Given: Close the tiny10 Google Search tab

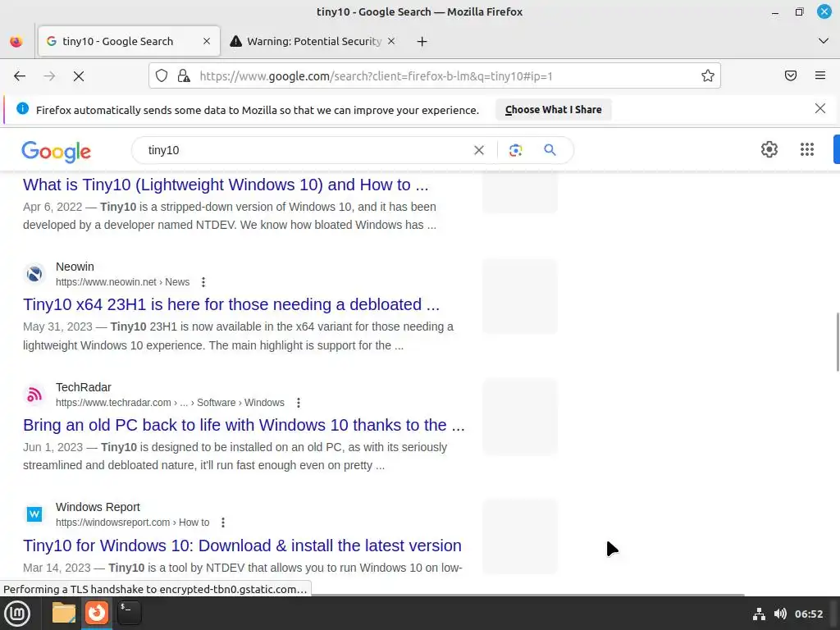Looking at the screenshot, I should pos(207,41).
